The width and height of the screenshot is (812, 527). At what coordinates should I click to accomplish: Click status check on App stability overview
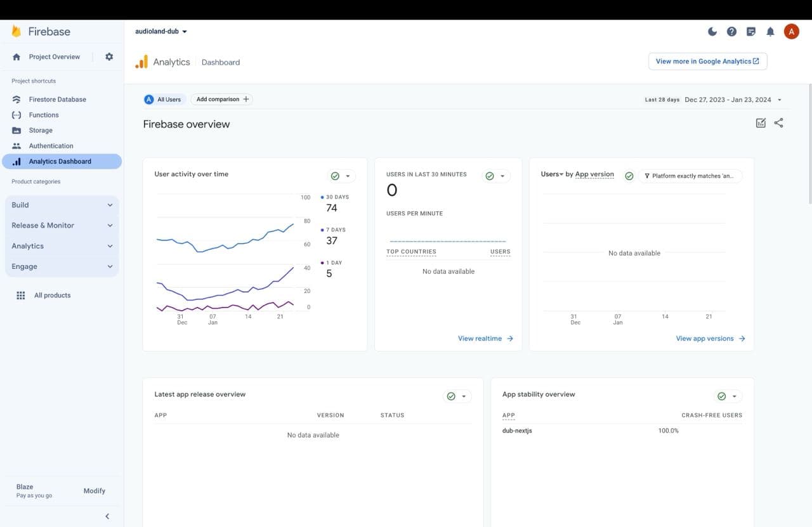click(x=721, y=396)
